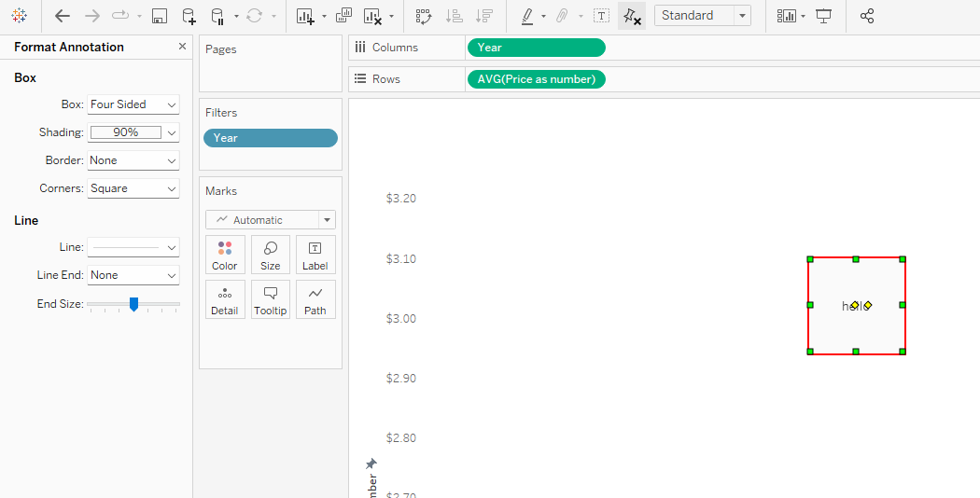Click the Sort Ascending icon
Screen dimensions: 980x498
pyautogui.click(x=455, y=16)
